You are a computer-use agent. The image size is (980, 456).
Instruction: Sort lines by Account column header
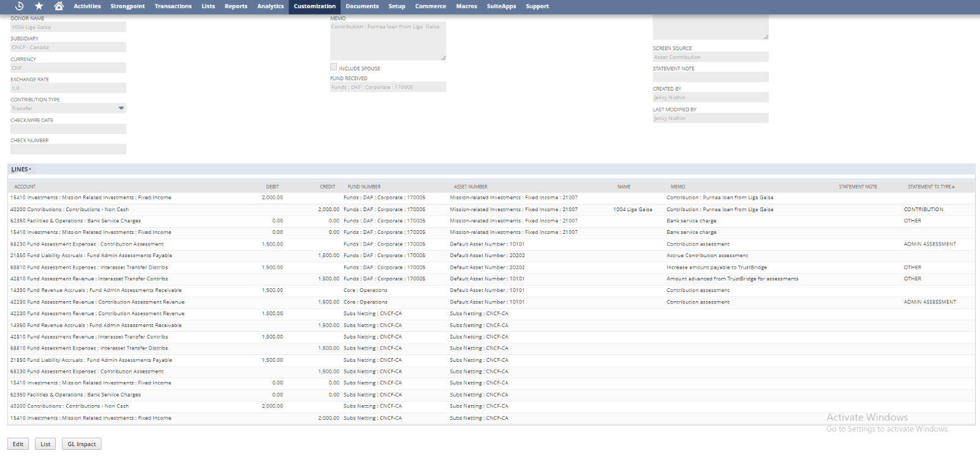pyautogui.click(x=25, y=187)
